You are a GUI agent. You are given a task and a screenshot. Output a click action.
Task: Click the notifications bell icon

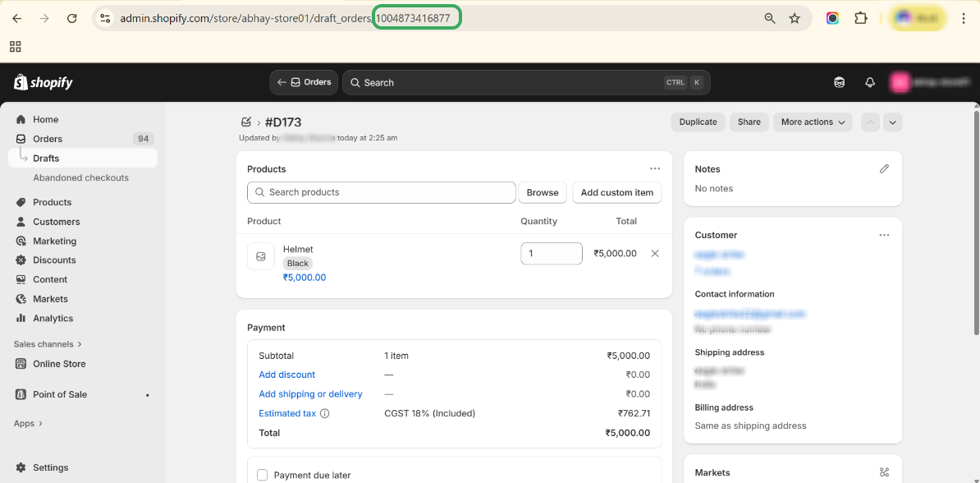[x=870, y=82]
